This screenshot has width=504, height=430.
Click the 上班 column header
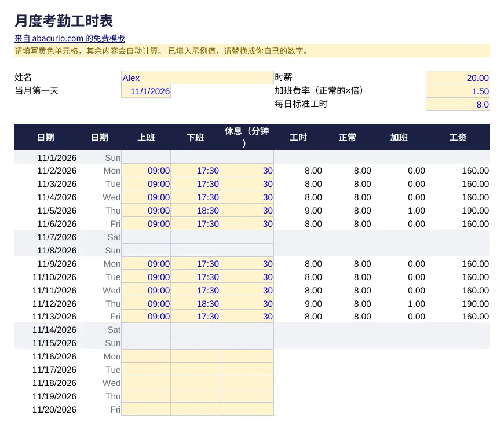coord(146,137)
